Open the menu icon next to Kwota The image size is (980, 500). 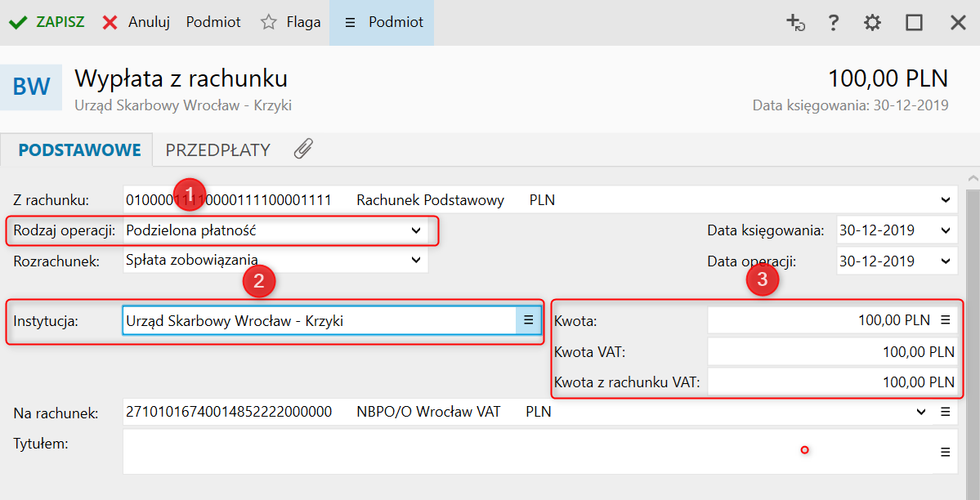pyautogui.click(x=946, y=320)
